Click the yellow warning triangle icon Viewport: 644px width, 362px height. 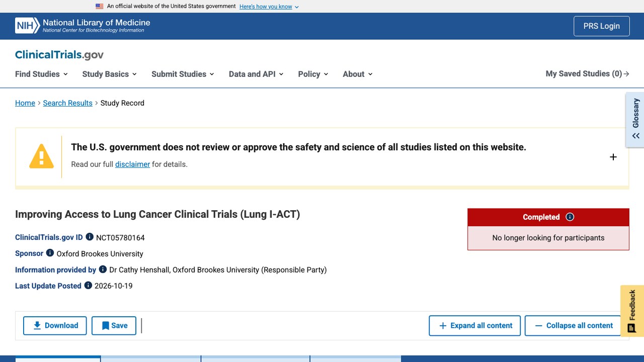(41, 156)
